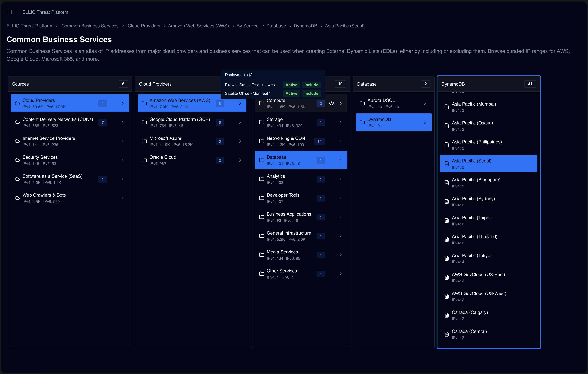Click folder icon of Storage row
The width and height of the screenshot is (588, 374).
click(x=261, y=122)
